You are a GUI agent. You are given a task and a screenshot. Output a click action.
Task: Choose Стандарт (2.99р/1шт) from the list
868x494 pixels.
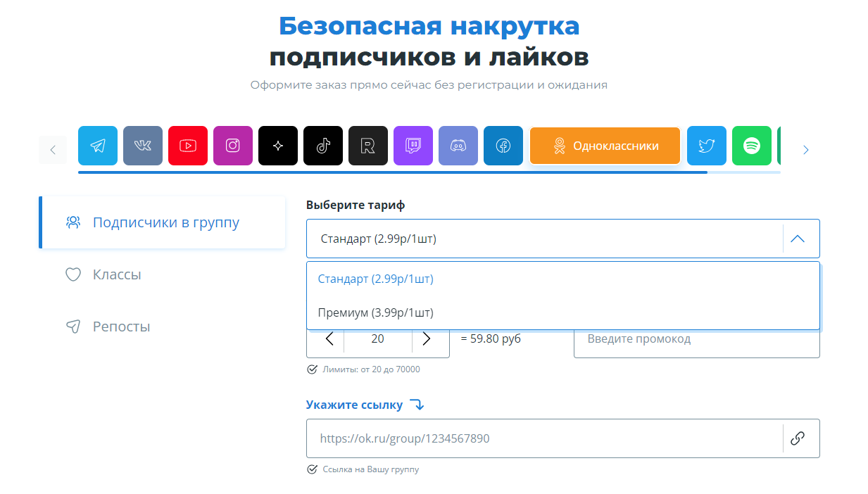point(563,279)
